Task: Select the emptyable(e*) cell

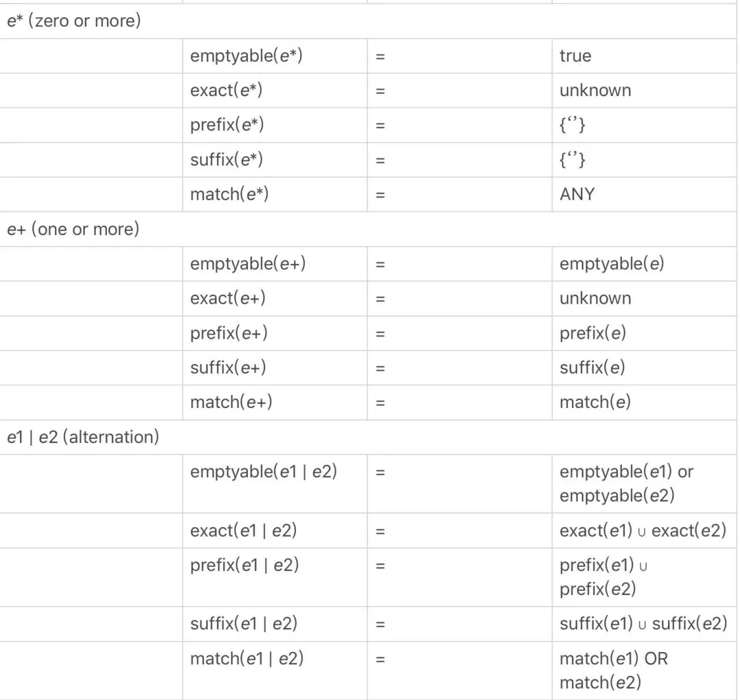Action: [247, 56]
